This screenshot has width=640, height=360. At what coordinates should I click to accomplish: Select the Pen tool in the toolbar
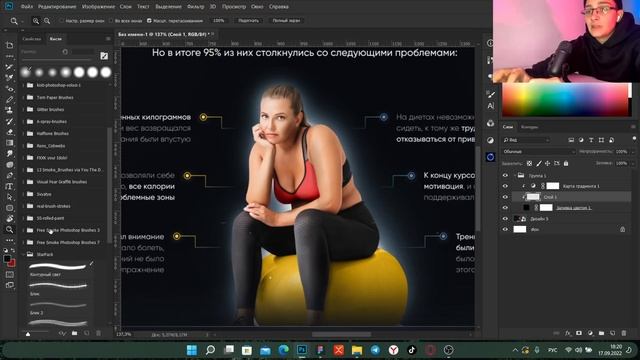point(9,176)
